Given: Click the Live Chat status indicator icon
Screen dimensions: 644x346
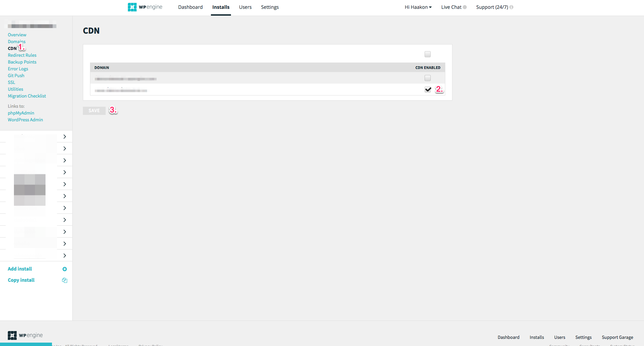Looking at the screenshot, I should pos(465,7).
